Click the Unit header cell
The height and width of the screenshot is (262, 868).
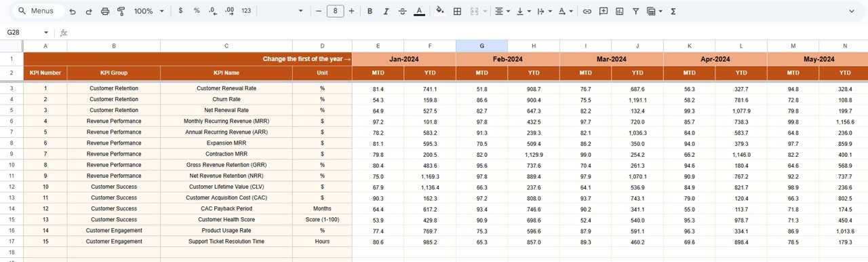coord(322,73)
